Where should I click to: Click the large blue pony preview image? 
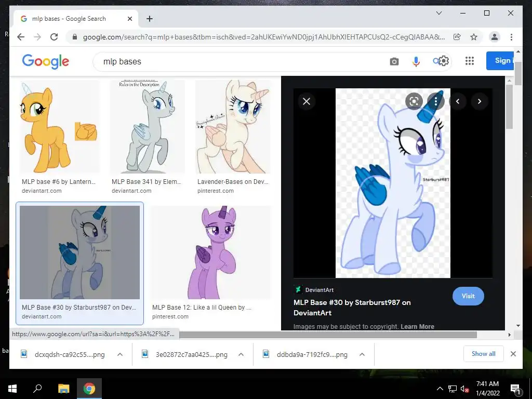(393, 183)
